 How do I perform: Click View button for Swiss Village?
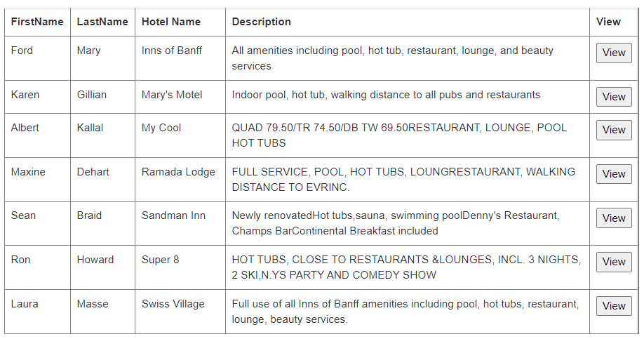(x=614, y=306)
